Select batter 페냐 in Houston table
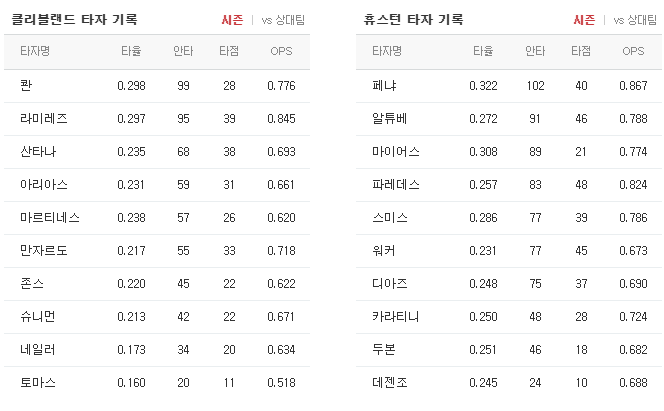The width and height of the screenshot is (664, 411). 384,86
